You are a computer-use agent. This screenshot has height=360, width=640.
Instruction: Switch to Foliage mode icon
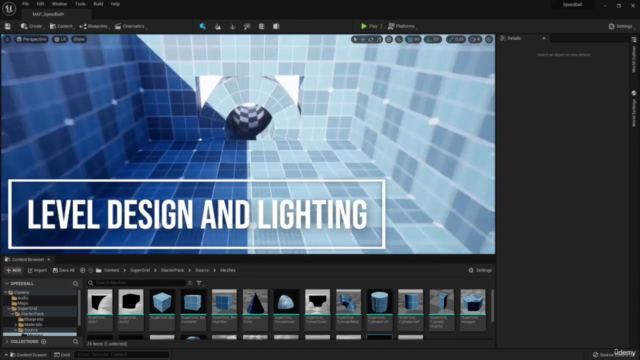point(232,26)
